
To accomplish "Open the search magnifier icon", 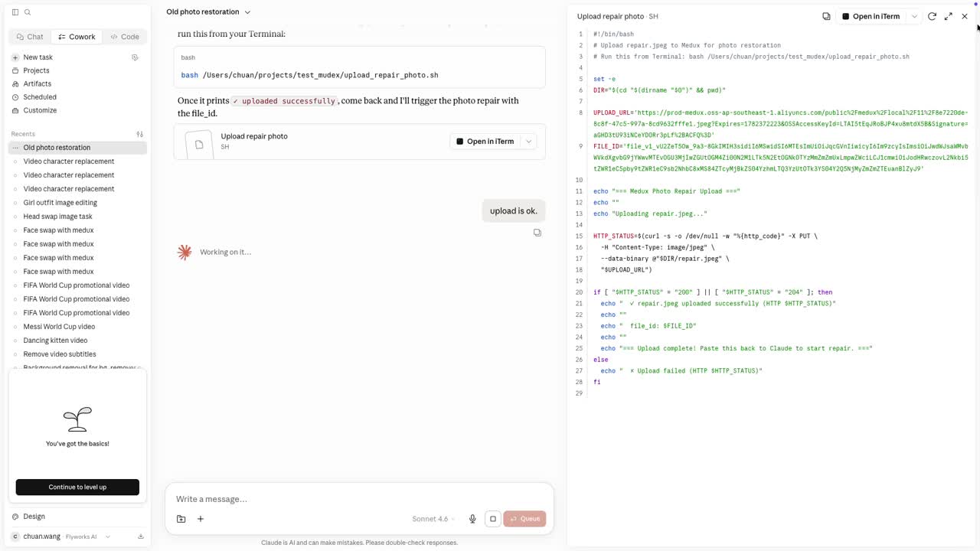I will [x=28, y=12].
